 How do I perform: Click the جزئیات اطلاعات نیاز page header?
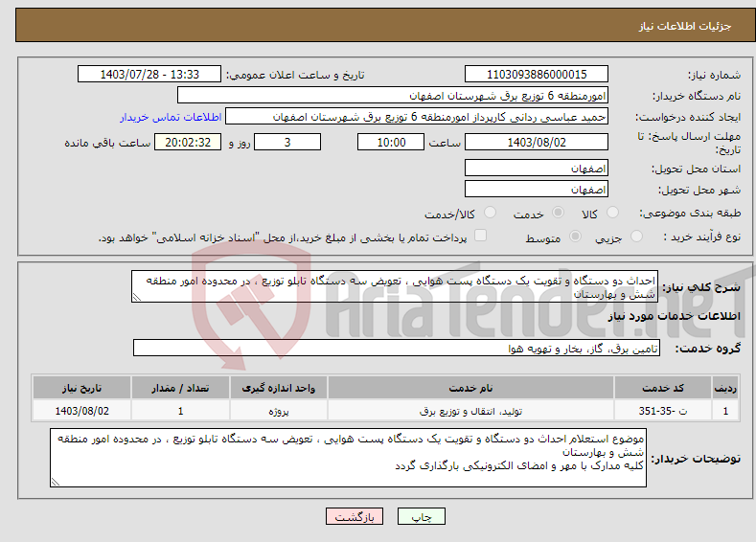tap(685, 26)
